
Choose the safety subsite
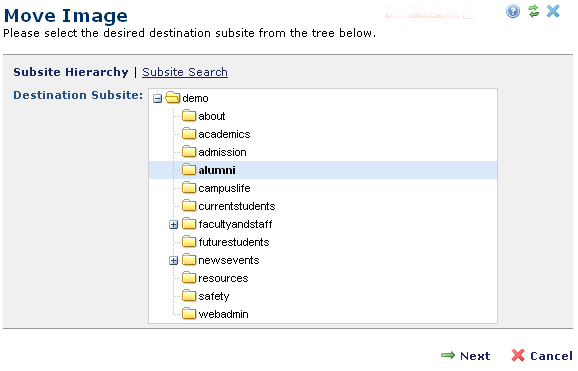tap(214, 297)
